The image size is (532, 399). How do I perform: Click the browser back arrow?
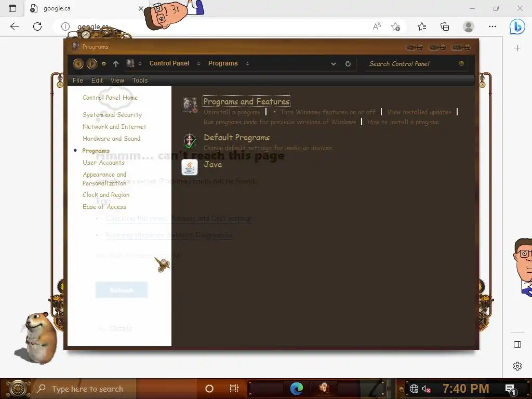click(x=14, y=26)
